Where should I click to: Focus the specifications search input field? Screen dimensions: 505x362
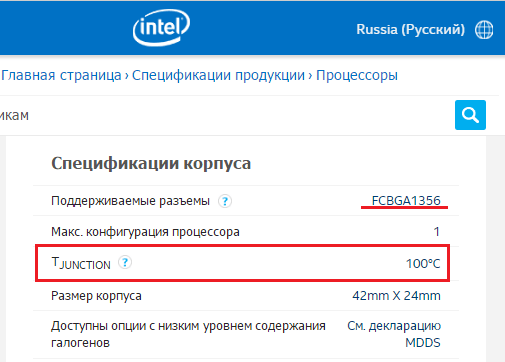[227, 115]
